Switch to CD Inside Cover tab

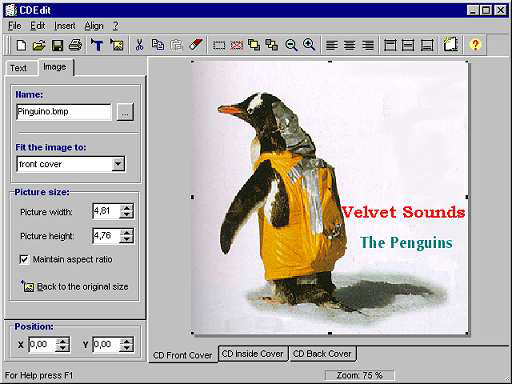(x=252, y=354)
